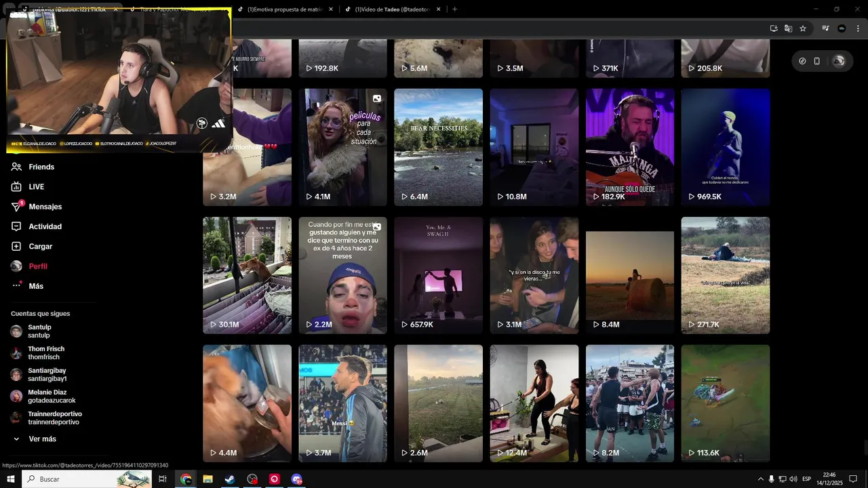This screenshot has height=488, width=868.
Task: Click the Cargar upload icon
Action: 16,246
